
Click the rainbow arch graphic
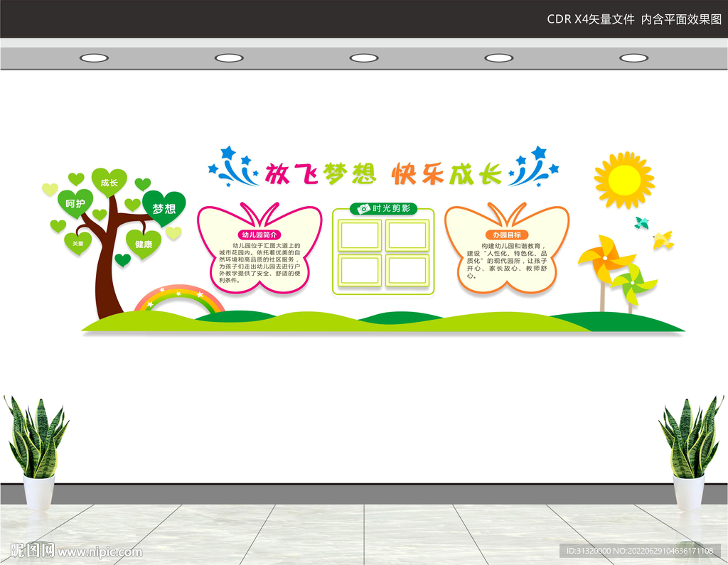click(179, 298)
